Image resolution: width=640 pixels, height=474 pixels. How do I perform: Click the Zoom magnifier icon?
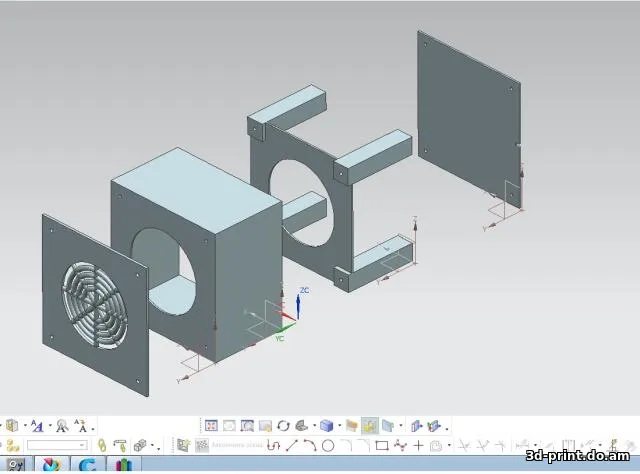tap(247, 425)
